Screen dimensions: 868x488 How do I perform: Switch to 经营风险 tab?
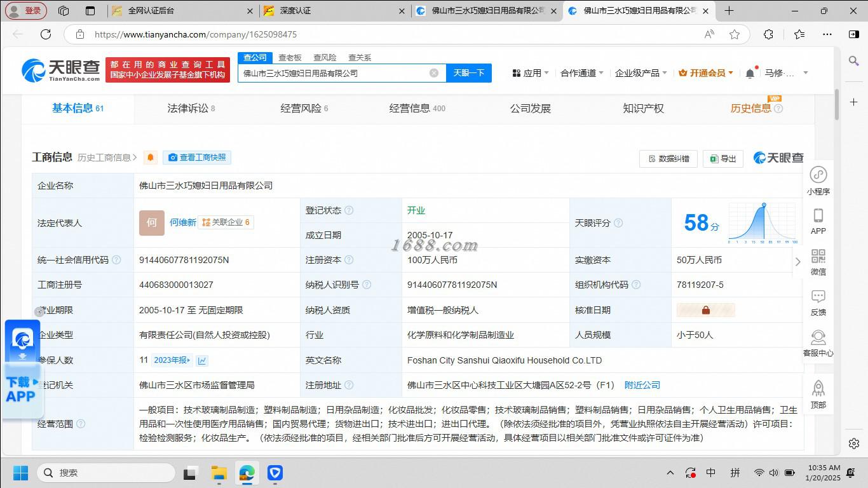click(304, 109)
